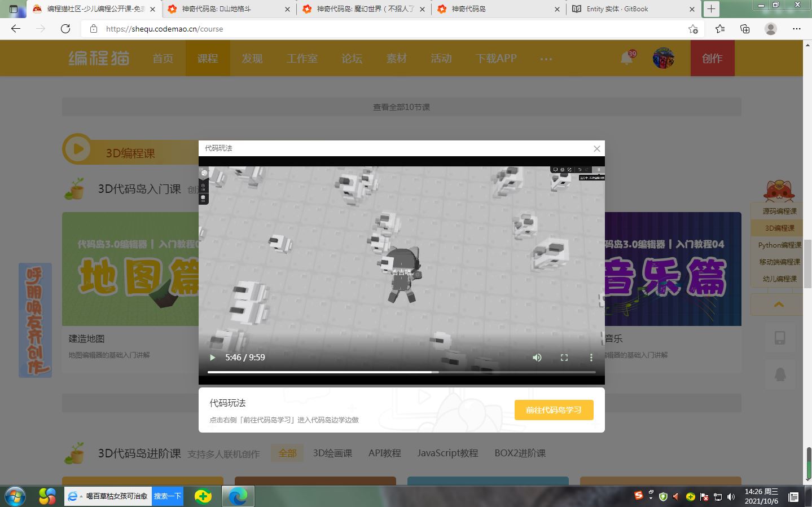Open the 建造地图 course thumbnail
The width and height of the screenshot is (812, 507).
(x=130, y=269)
